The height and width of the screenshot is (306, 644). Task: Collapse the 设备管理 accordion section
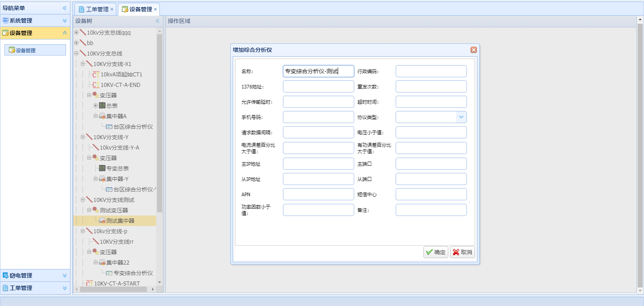65,33
